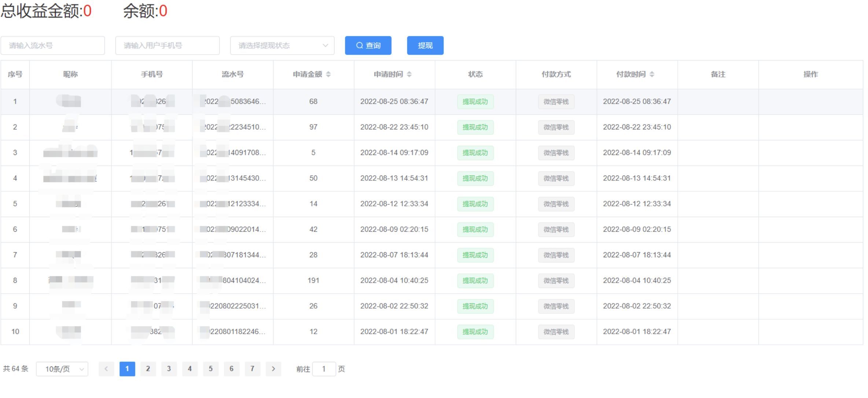The width and height of the screenshot is (868, 398).
Task: Go to pagination page 2
Action: click(148, 369)
